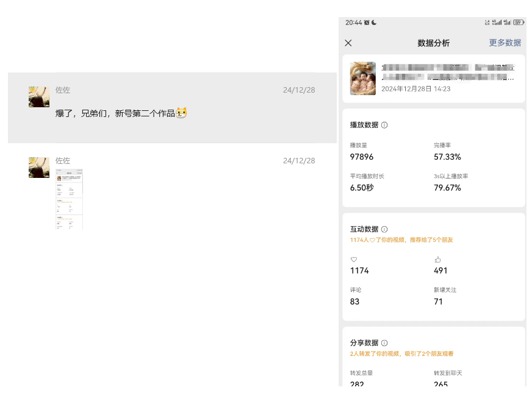Tap the 新增关注 count 71

tap(438, 302)
